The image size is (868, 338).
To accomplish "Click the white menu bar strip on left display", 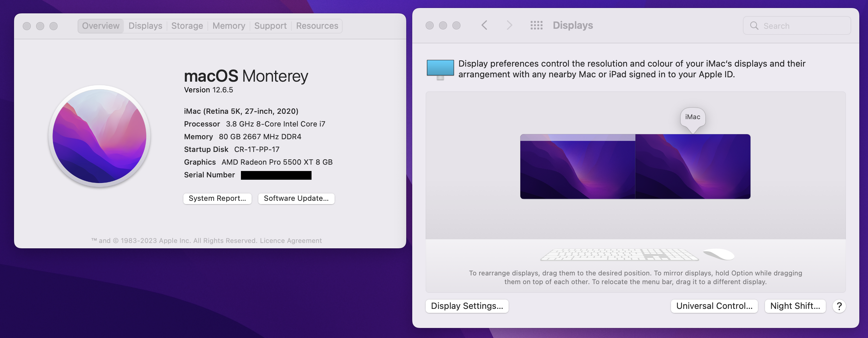I will [578, 138].
